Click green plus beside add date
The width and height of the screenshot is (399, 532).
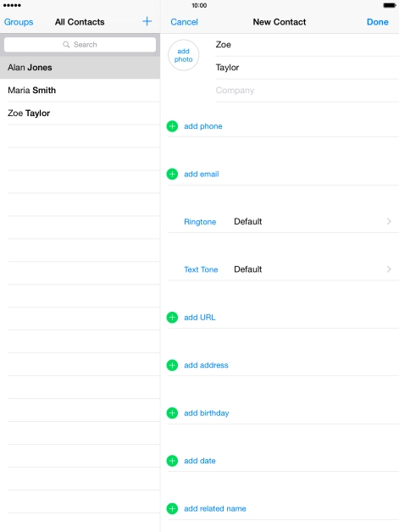pyautogui.click(x=172, y=461)
